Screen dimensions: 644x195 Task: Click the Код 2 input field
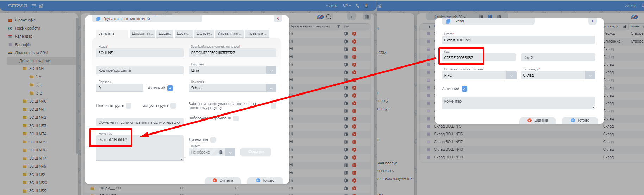coord(558,58)
